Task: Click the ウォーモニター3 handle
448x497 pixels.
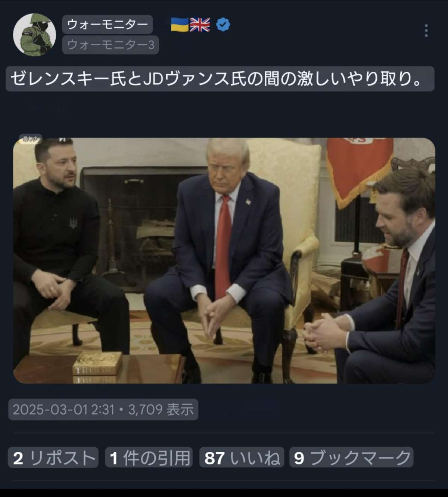Action: pyautogui.click(x=111, y=45)
